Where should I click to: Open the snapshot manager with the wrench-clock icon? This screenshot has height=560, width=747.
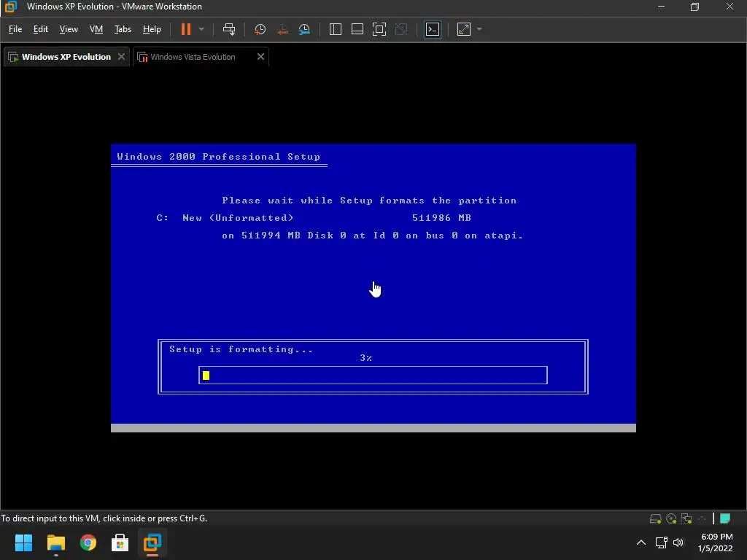[304, 29]
